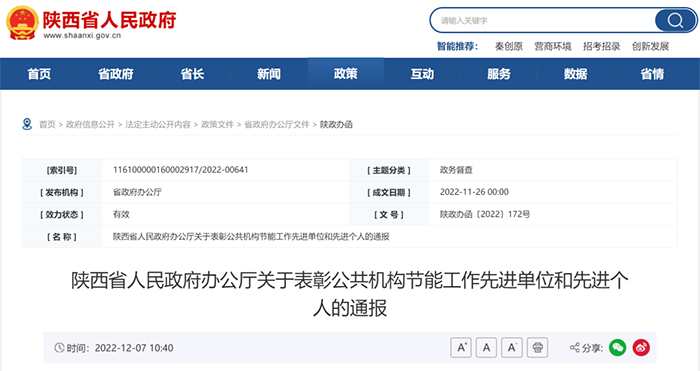Image resolution: width=700 pixels, height=371 pixels.
Task: Print the page using printer icon
Action: [538, 347]
